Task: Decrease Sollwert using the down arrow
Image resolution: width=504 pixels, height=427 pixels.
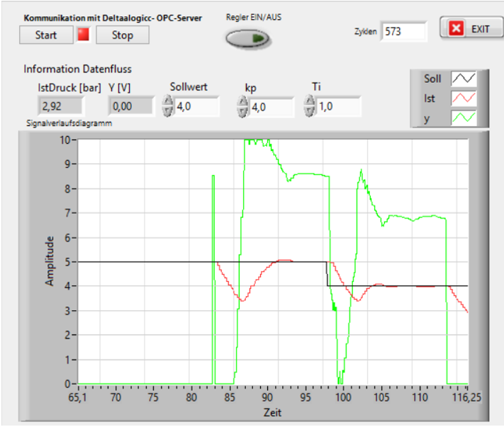Action: coord(167,111)
